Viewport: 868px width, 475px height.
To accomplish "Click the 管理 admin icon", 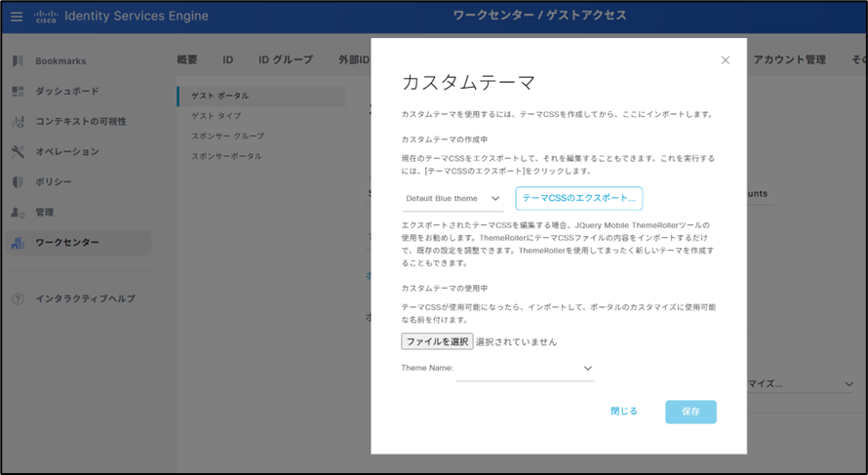I will [x=18, y=213].
